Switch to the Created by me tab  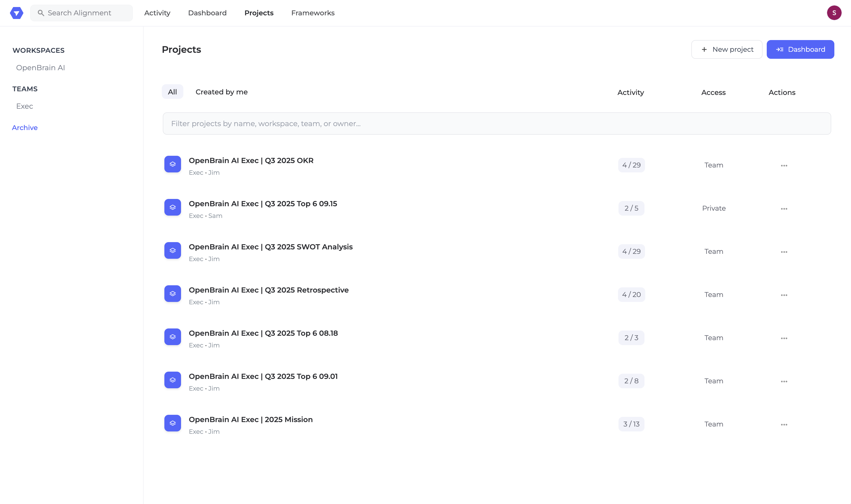click(221, 92)
